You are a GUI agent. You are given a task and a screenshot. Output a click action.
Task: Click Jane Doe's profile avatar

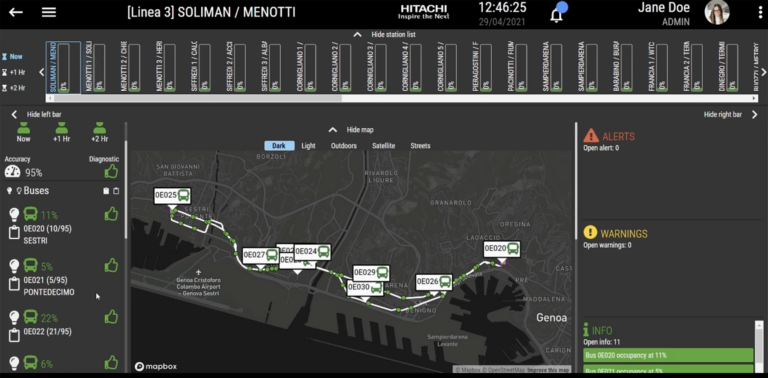click(x=717, y=12)
